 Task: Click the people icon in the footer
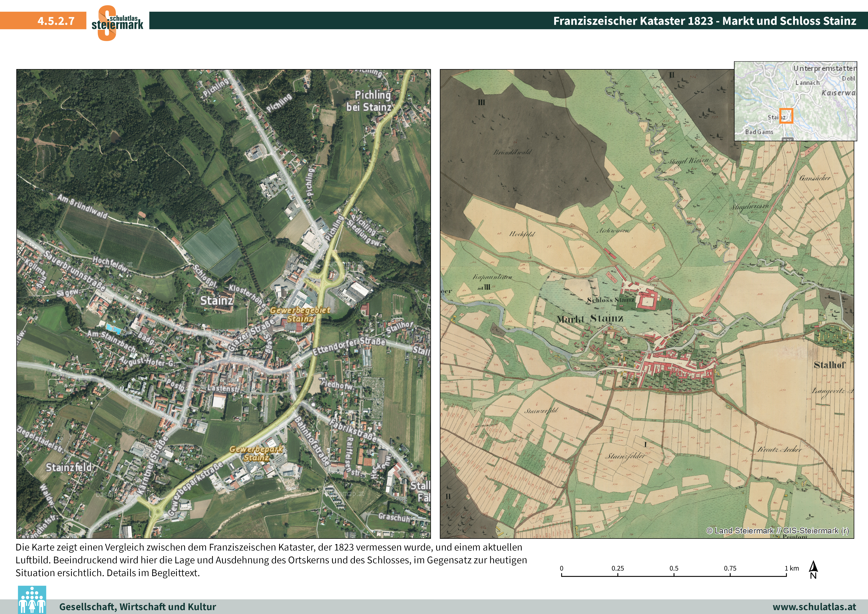click(x=32, y=600)
